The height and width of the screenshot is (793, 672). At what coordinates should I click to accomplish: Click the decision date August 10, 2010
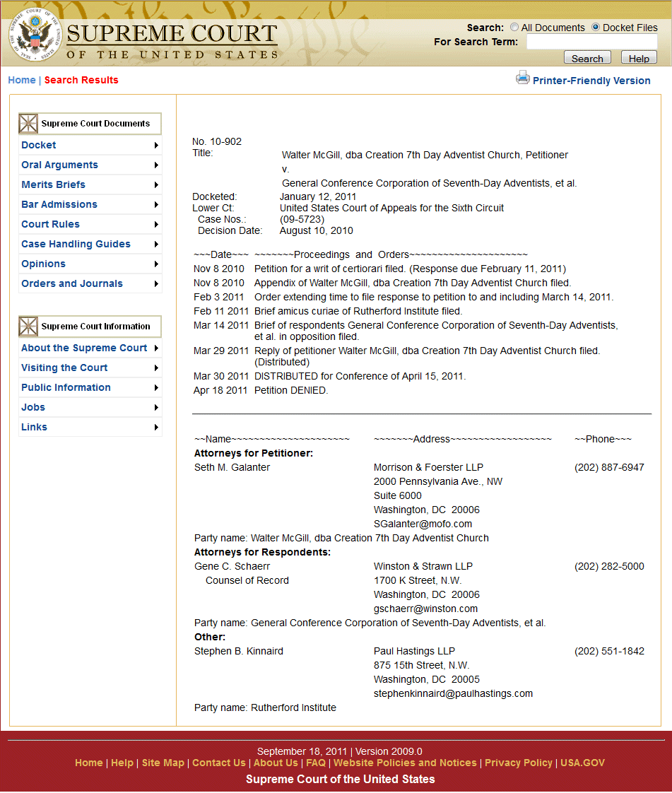[317, 230]
